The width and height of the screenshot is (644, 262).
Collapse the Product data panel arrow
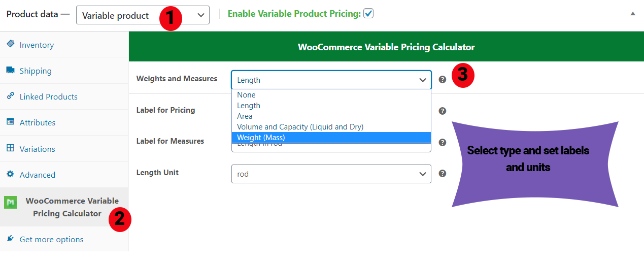coord(633,14)
